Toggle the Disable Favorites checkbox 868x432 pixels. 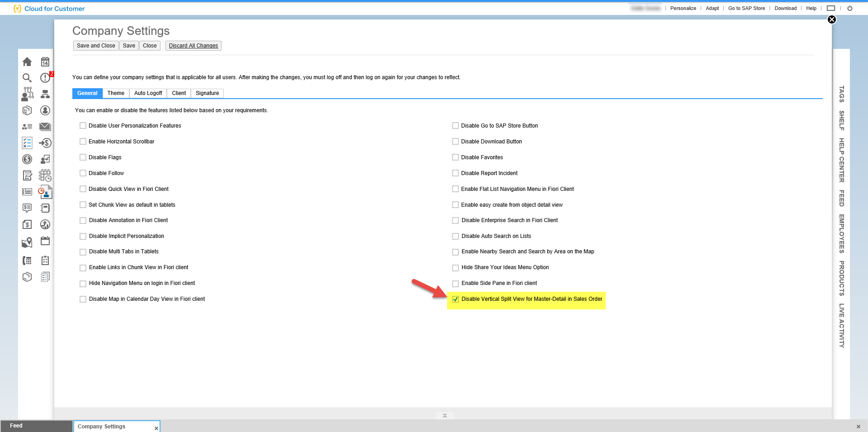(x=455, y=157)
